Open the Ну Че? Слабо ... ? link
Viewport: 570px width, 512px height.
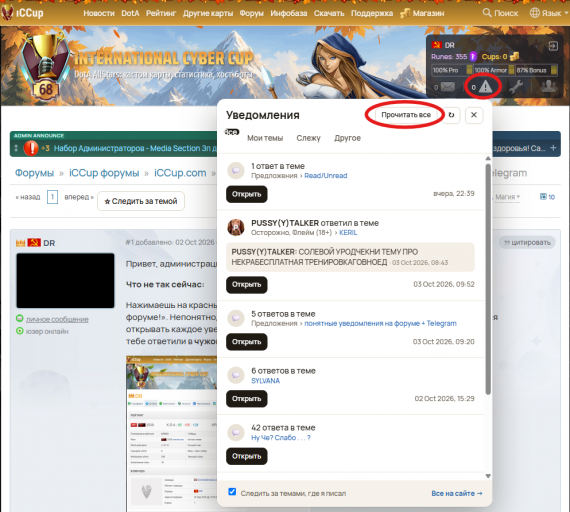click(281, 437)
